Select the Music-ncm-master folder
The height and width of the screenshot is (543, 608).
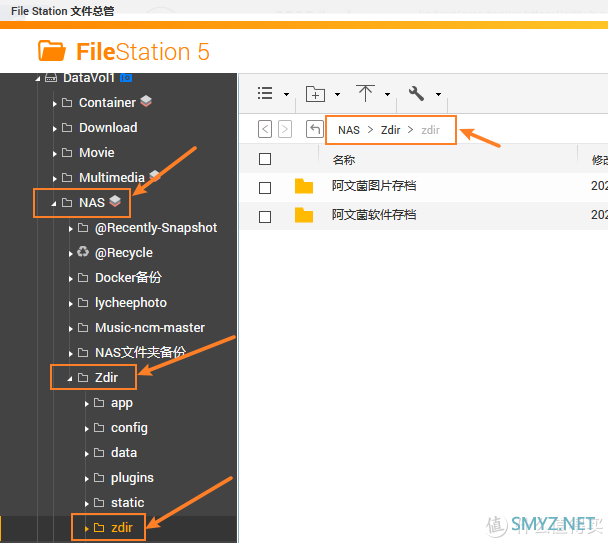pos(150,328)
